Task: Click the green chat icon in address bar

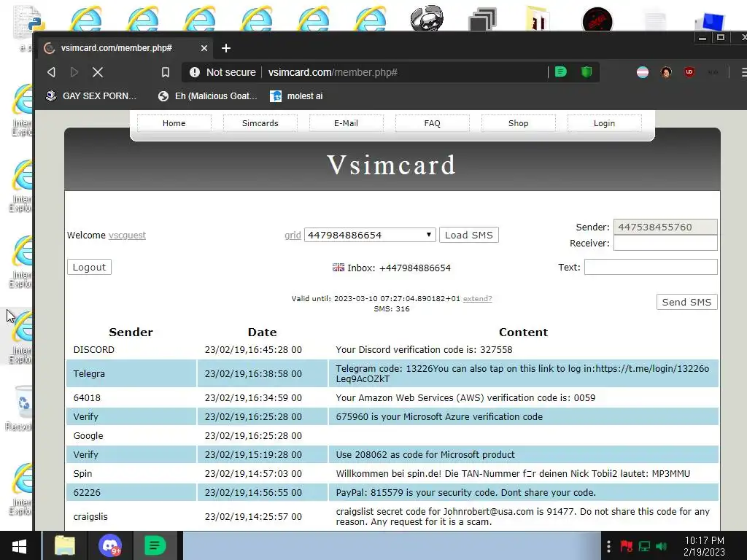Action: pos(561,72)
